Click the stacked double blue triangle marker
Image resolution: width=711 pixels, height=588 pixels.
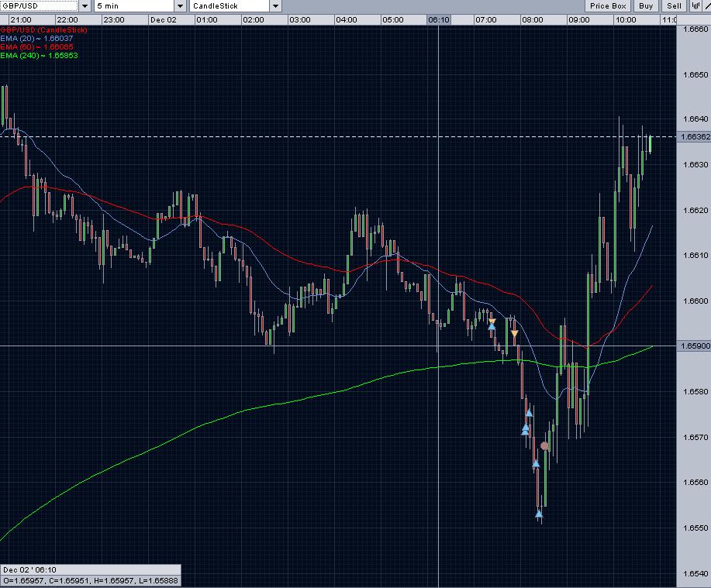(525, 429)
